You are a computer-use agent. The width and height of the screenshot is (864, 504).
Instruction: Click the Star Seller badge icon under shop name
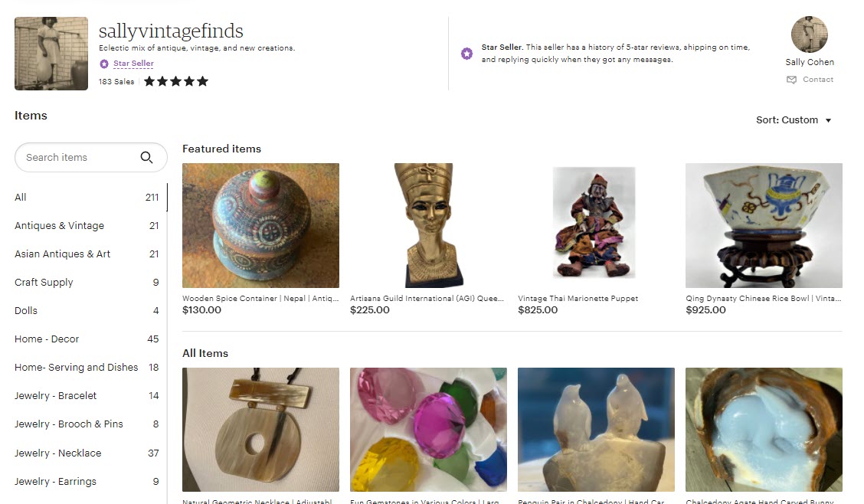click(104, 64)
